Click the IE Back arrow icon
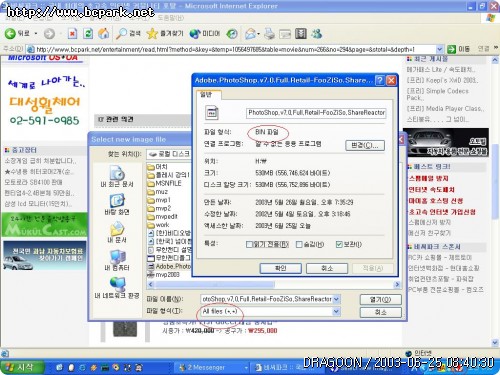The height and width of the screenshot is (375, 500). point(10,33)
